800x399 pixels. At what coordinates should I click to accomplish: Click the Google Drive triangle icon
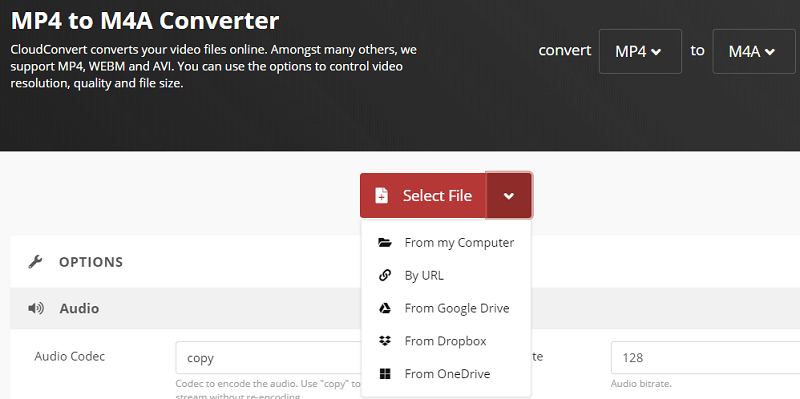pos(385,308)
